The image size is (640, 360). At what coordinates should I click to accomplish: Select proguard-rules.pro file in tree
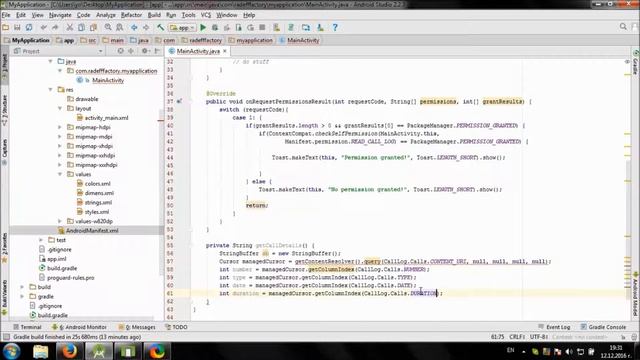tap(71, 278)
